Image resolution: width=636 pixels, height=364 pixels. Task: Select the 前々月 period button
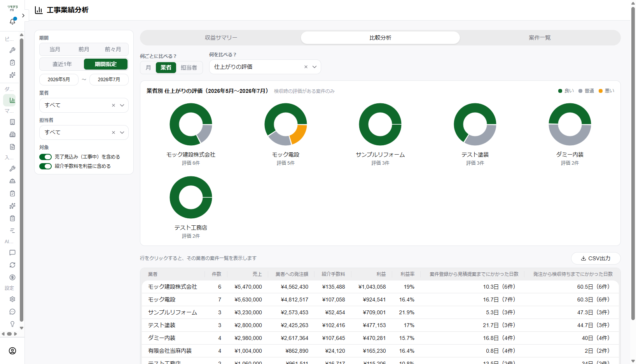click(x=113, y=49)
